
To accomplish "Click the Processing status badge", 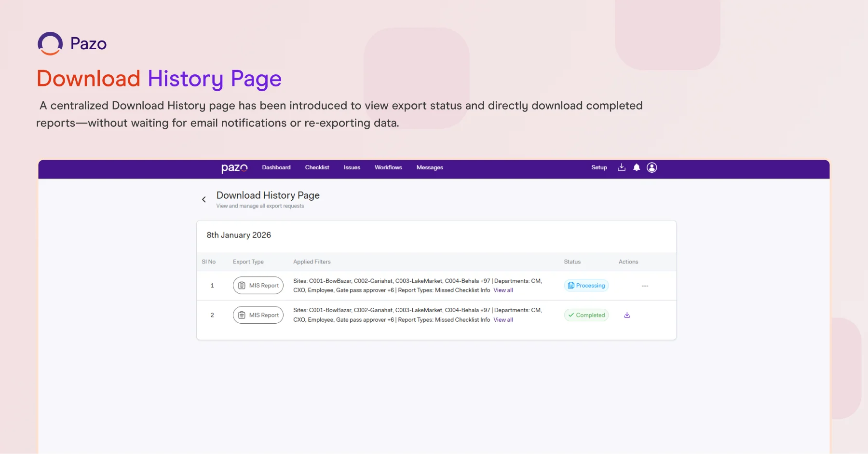I will point(586,286).
